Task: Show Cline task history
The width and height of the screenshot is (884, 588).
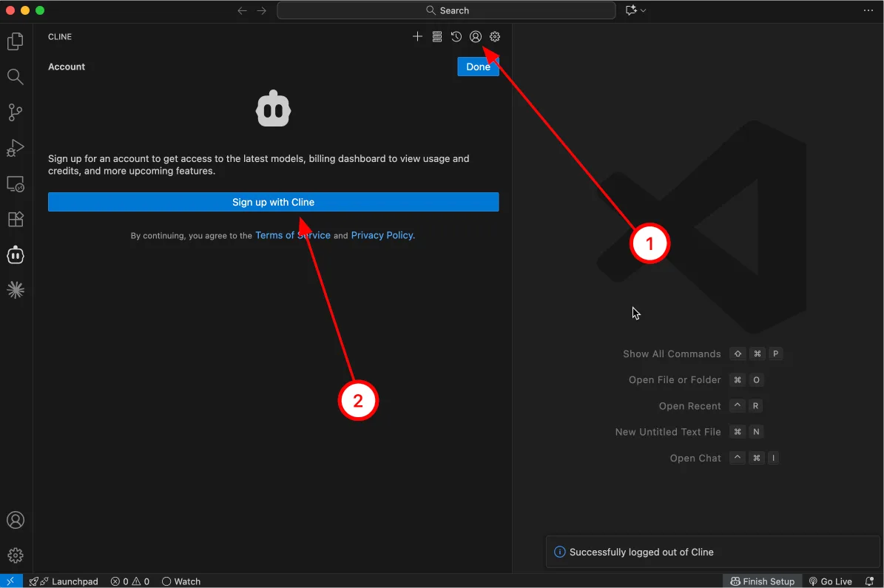Action: [456, 37]
